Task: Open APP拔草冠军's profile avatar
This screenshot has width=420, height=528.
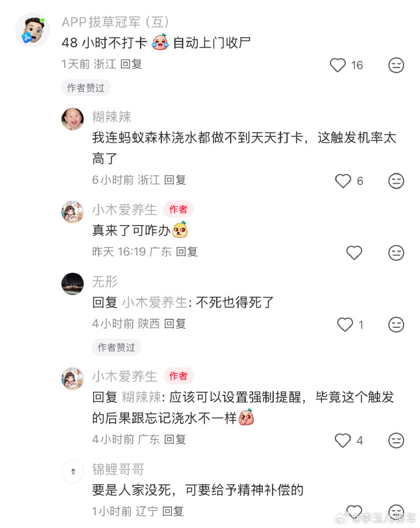Action: click(32, 30)
